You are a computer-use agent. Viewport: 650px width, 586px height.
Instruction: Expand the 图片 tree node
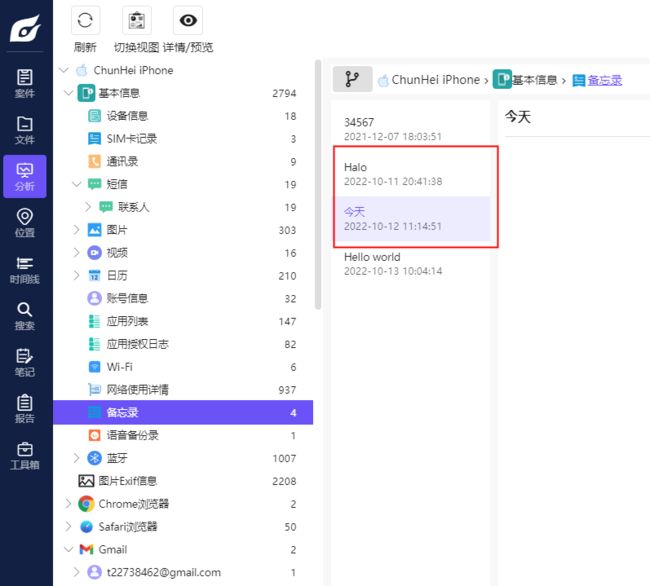pyautogui.click(x=77, y=229)
